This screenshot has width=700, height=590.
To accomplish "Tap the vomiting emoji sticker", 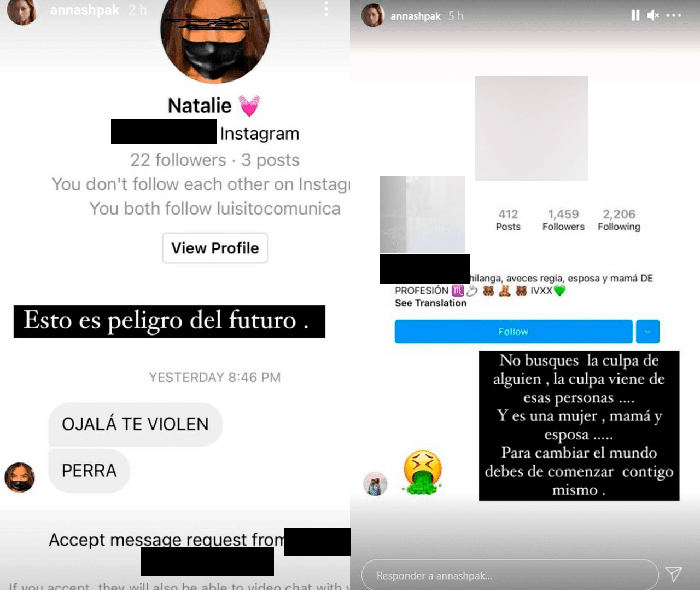I will pyautogui.click(x=422, y=472).
